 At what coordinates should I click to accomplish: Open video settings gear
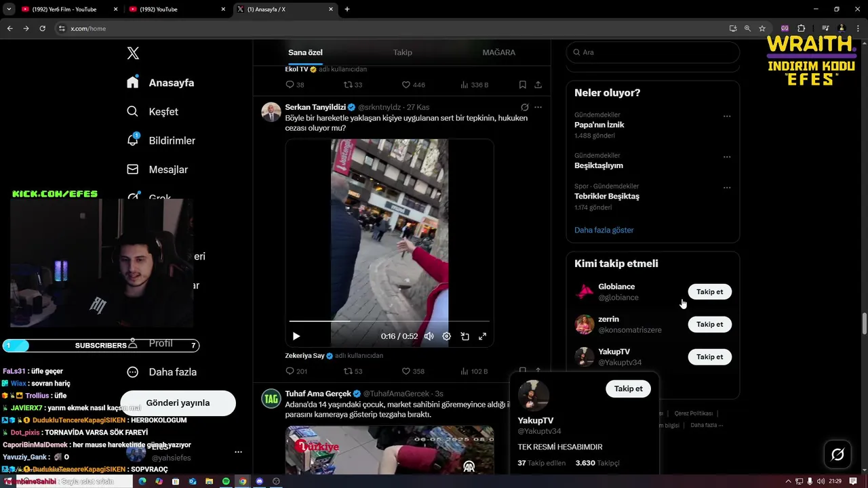[446, 336]
